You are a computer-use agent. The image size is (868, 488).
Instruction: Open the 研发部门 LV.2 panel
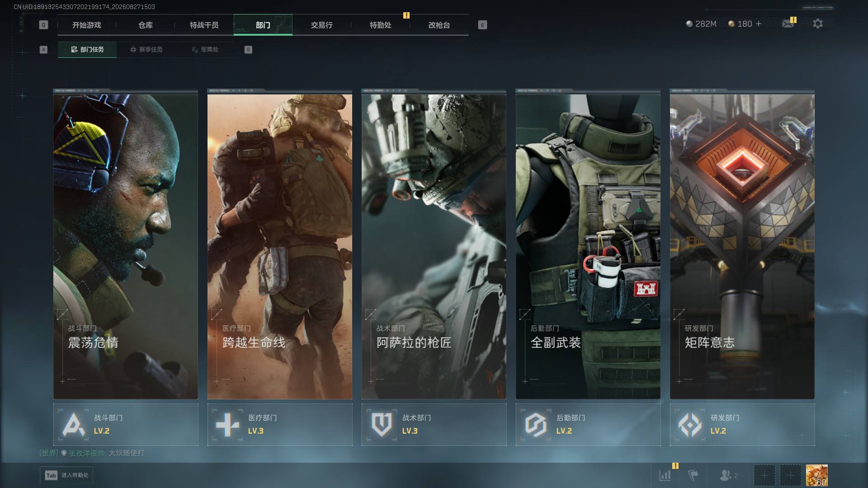[x=742, y=425]
